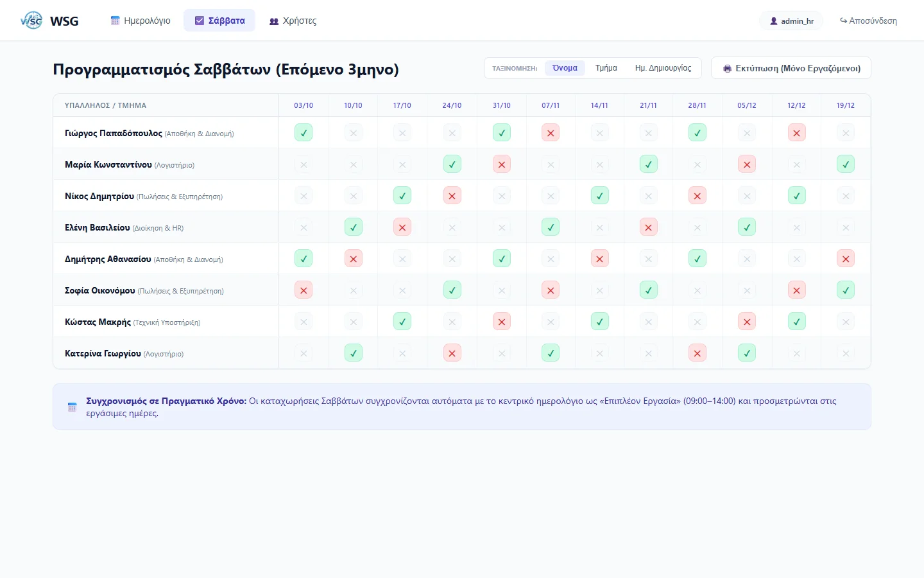Go to the Χρήστες users page
This screenshot has height=578, width=924.
pyautogui.click(x=293, y=21)
